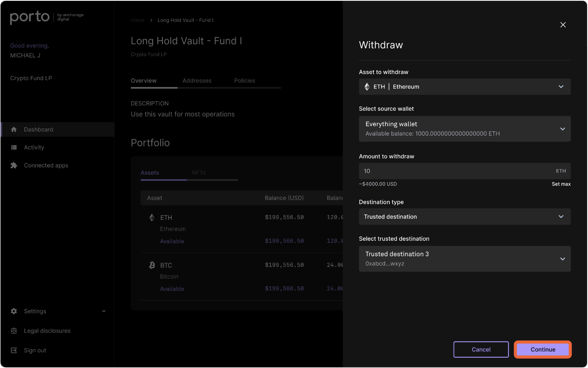
Task: Click the Porto logo
Action: [30, 17]
